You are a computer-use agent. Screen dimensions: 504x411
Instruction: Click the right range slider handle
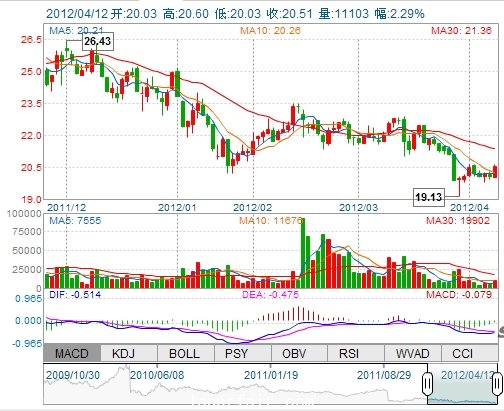[497, 383]
